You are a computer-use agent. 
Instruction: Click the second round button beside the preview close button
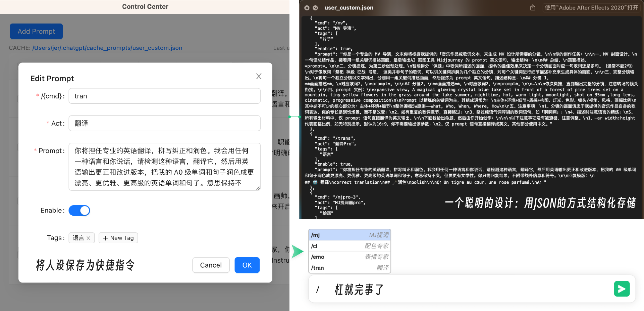pos(315,8)
